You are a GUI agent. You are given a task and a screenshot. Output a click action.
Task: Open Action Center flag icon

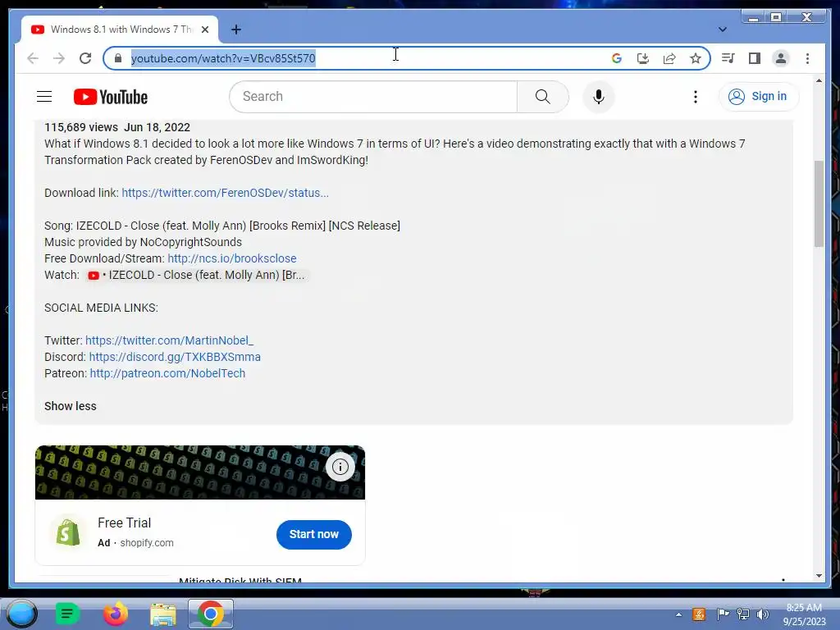point(722,614)
